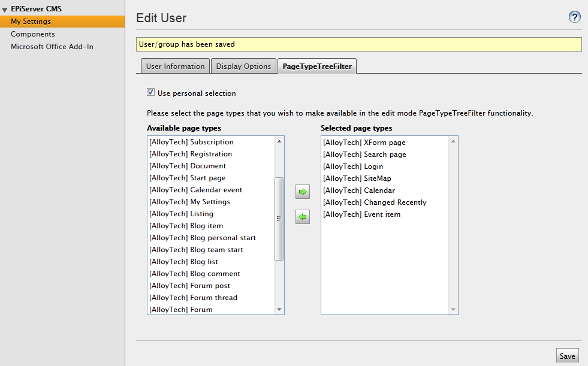
Task: Click the green left arrow remove button
Action: pyautogui.click(x=302, y=217)
